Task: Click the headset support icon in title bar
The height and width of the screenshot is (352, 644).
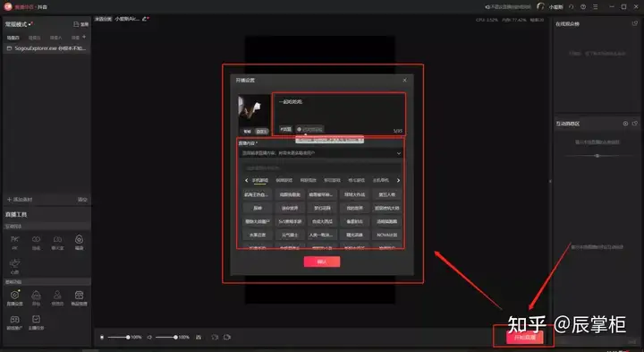Action: pos(540,6)
